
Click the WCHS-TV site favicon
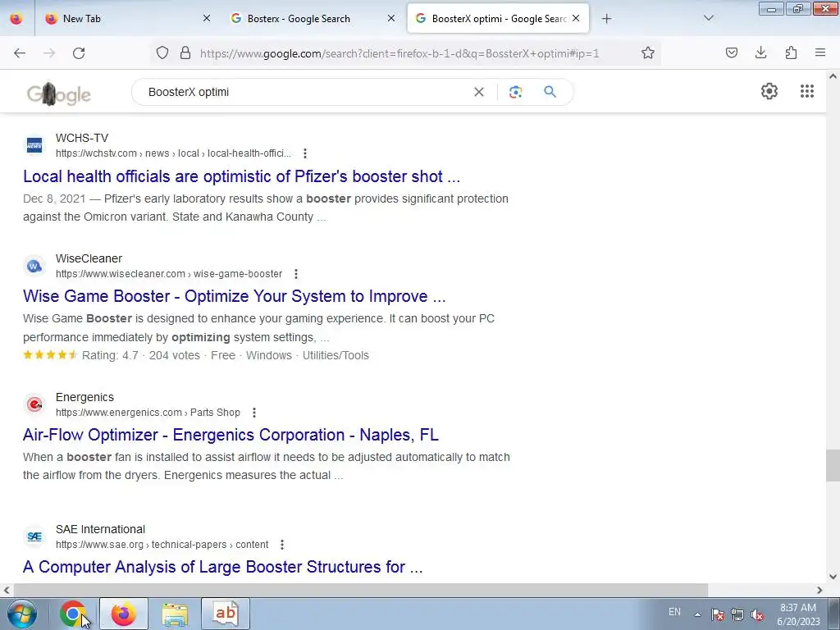[34, 145]
